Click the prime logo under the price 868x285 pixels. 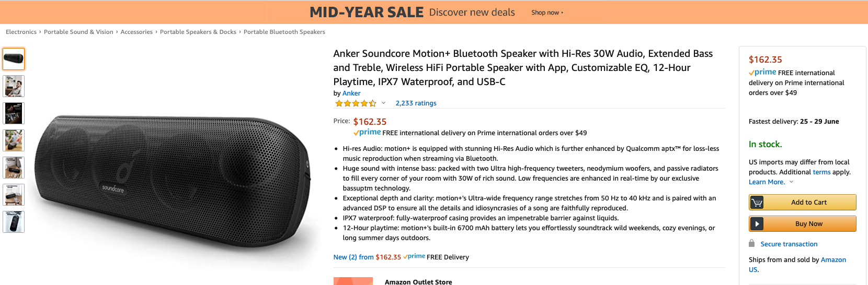367,133
